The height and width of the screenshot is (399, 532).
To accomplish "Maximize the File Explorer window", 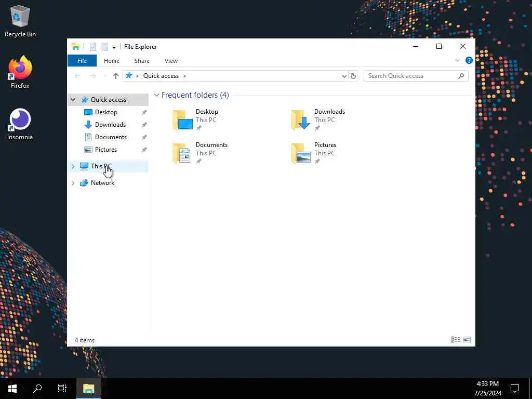I will tap(439, 46).
